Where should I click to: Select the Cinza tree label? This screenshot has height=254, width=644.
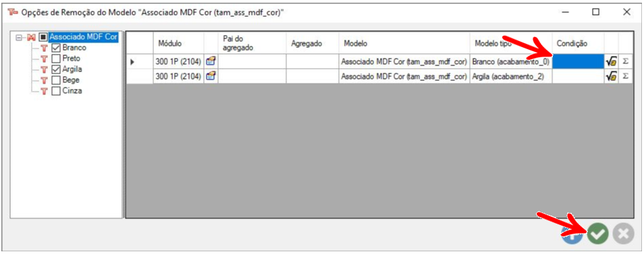(72, 91)
